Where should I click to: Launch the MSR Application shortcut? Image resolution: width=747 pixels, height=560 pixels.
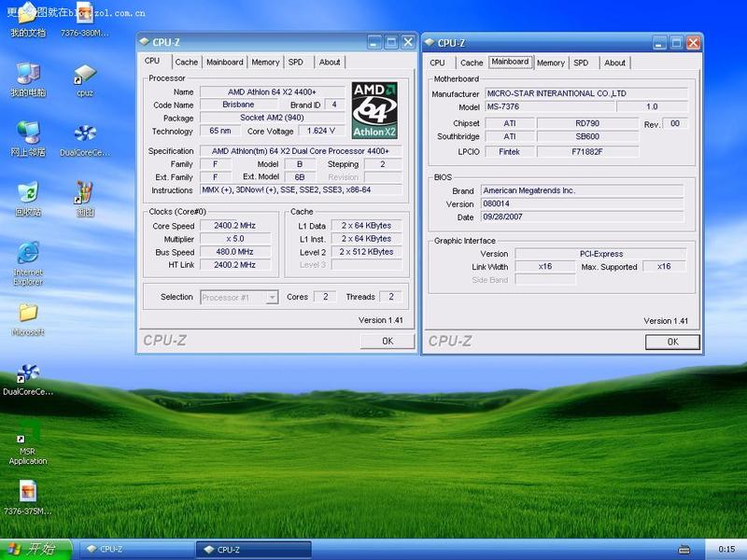pyautogui.click(x=28, y=432)
